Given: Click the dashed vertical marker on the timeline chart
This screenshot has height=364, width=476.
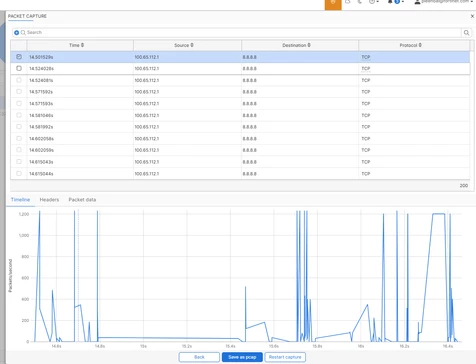Looking at the screenshot, I should (x=79, y=275).
